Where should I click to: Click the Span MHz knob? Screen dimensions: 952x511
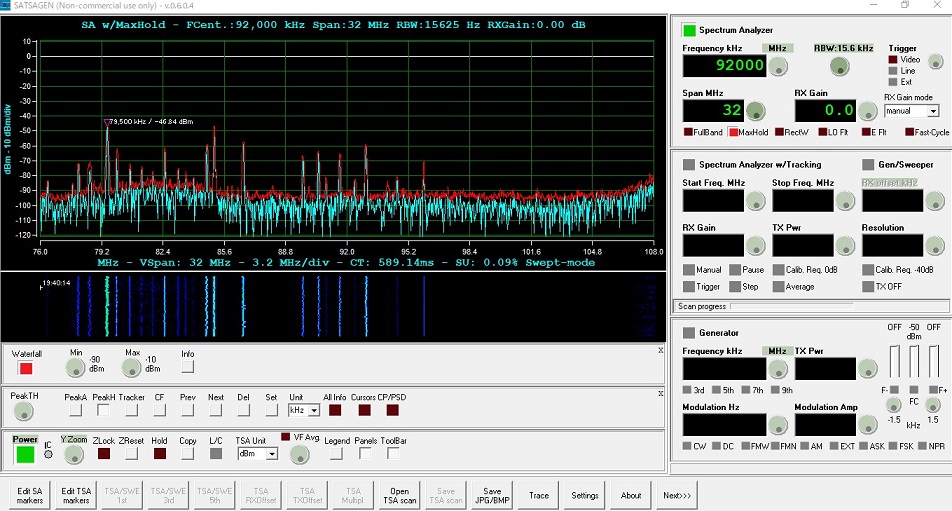pos(755,111)
